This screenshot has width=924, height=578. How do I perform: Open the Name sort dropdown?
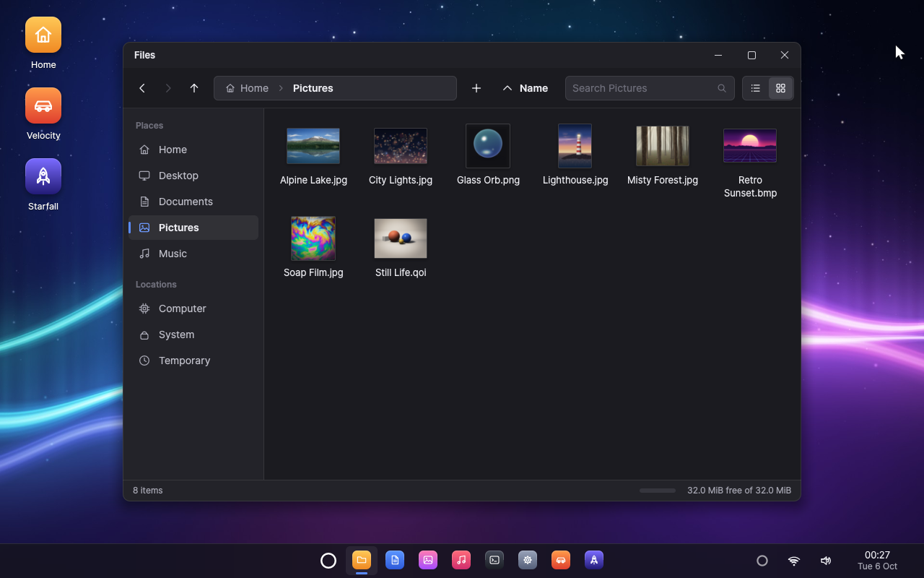(533, 88)
